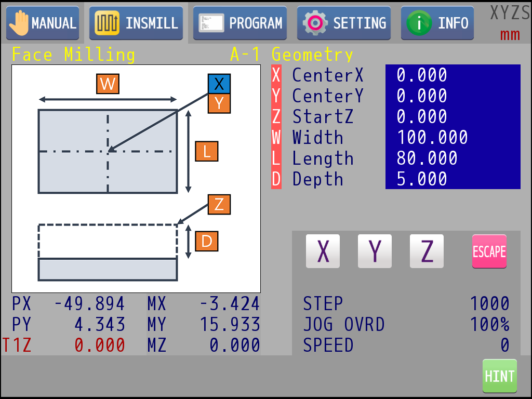Select the Width value 100.000

point(453,138)
